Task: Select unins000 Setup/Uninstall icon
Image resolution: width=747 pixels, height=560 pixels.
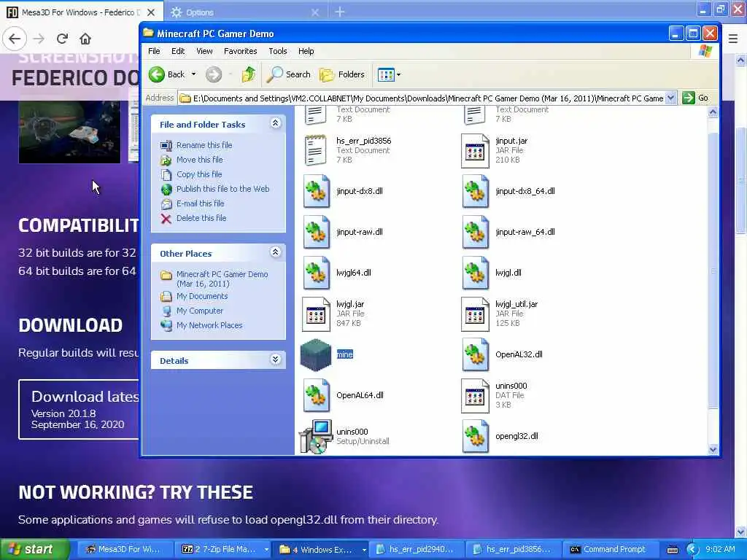Action: pos(315,436)
